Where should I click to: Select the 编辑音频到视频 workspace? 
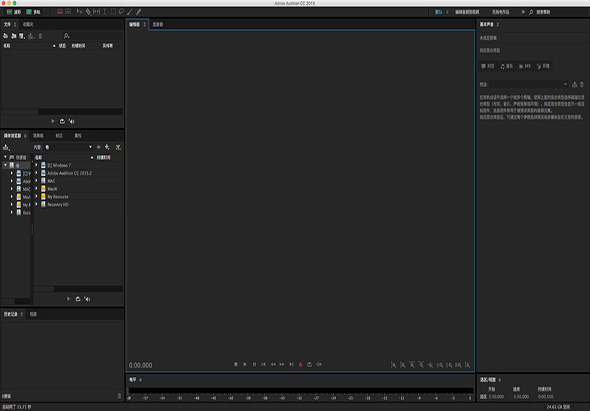coord(467,12)
